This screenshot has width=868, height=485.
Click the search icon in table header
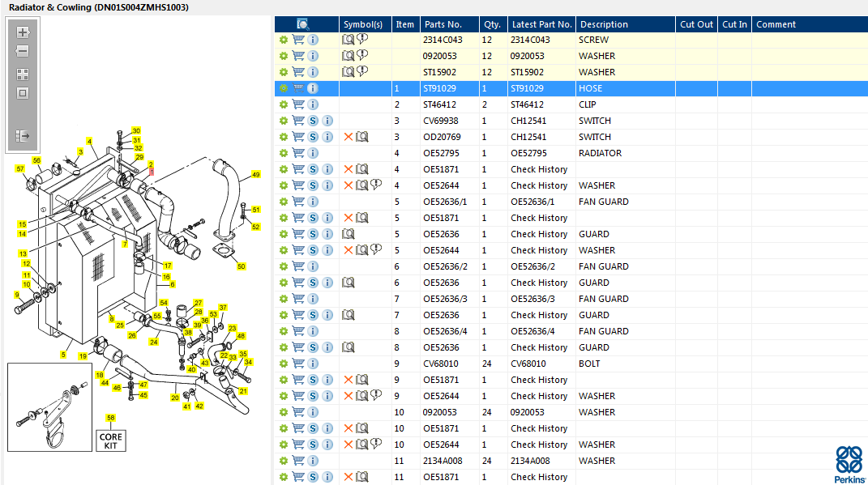(303, 24)
